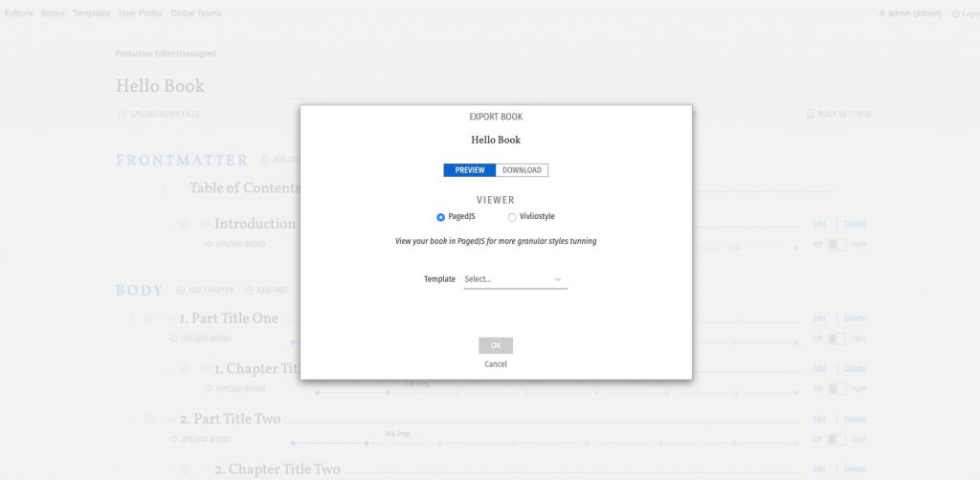
Task: Click the Hello Book page title
Action: [x=160, y=86]
